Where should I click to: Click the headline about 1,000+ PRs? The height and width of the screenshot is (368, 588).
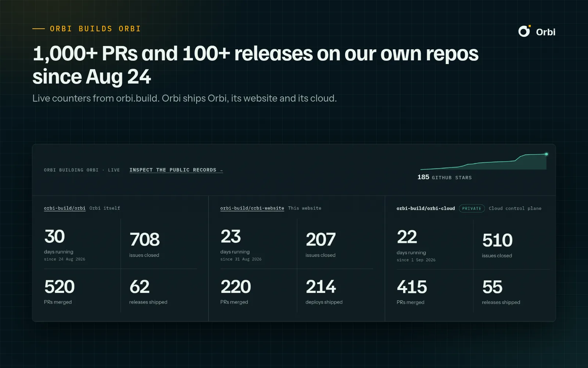click(255, 65)
